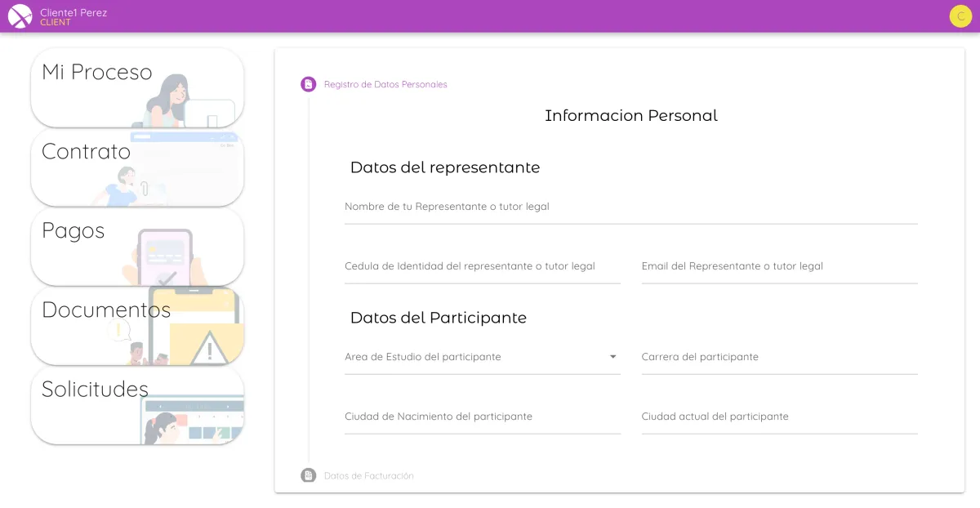Select the Datos de Facturación step label
Viewport: 980px width, 508px height.
pos(369,475)
